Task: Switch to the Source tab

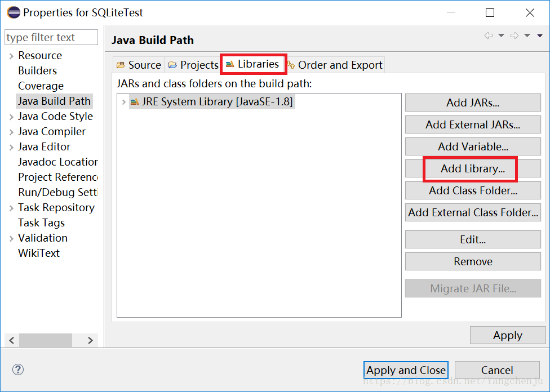Action: (x=139, y=65)
